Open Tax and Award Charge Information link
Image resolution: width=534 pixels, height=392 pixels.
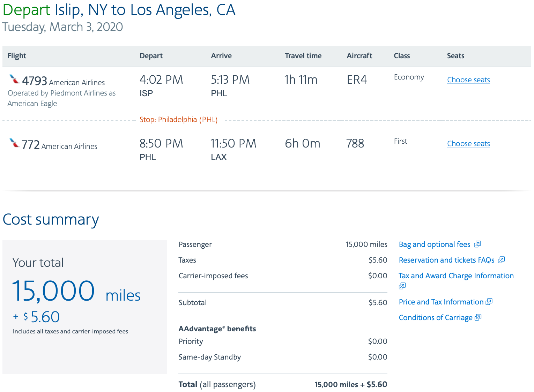(456, 276)
